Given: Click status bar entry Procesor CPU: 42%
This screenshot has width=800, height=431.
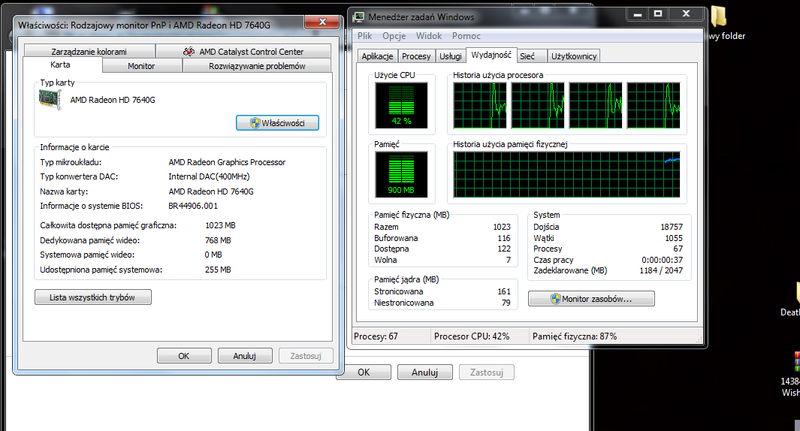Looking at the screenshot, I should (472, 337).
